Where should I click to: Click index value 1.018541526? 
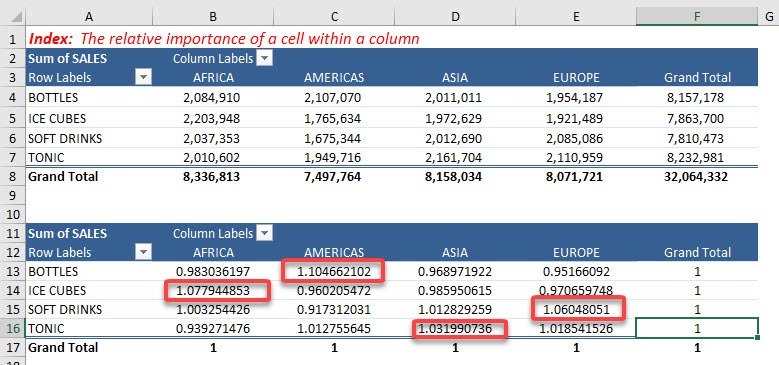(576, 329)
